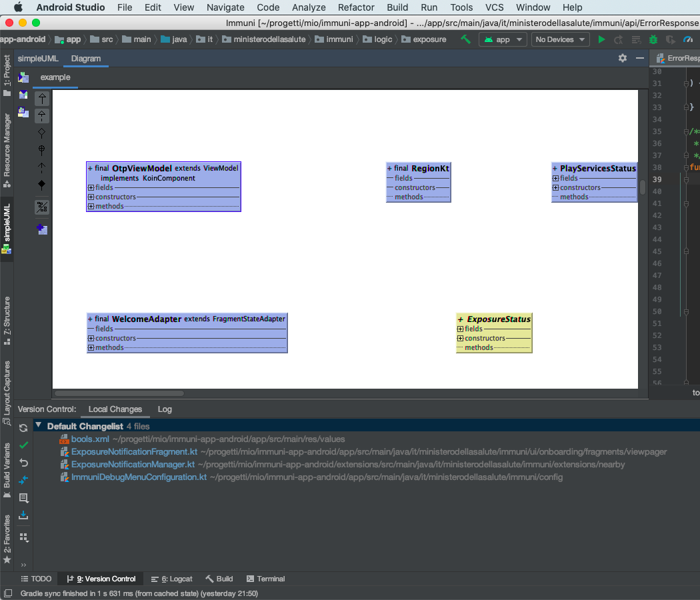Expand OtpViewModel constructors section
This screenshot has height=600, width=700.
[91, 197]
